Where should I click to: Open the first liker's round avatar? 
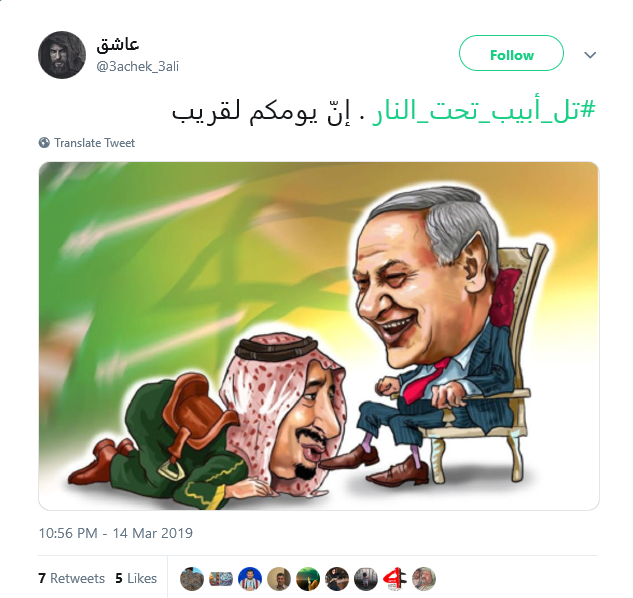[192, 579]
